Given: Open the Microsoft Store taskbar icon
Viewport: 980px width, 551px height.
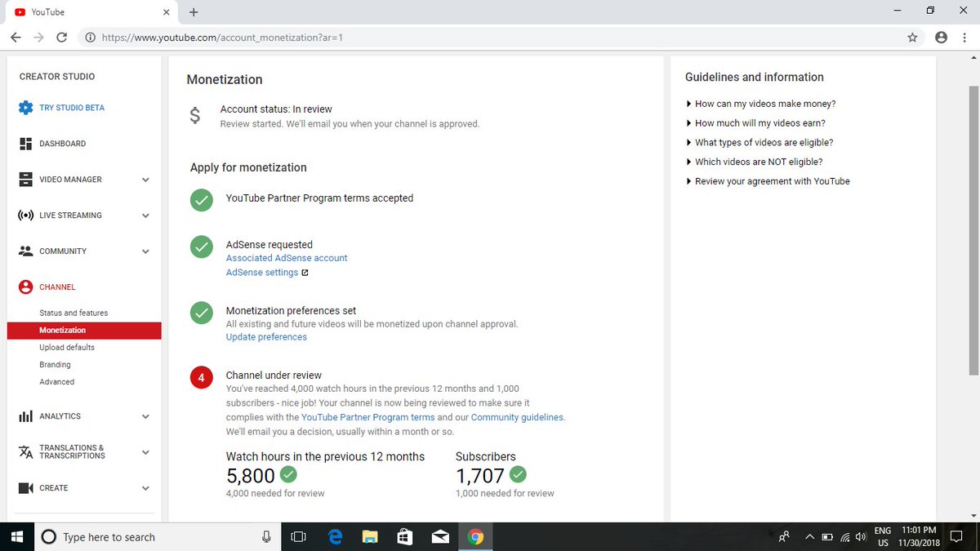Looking at the screenshot, I should point(405,537).
